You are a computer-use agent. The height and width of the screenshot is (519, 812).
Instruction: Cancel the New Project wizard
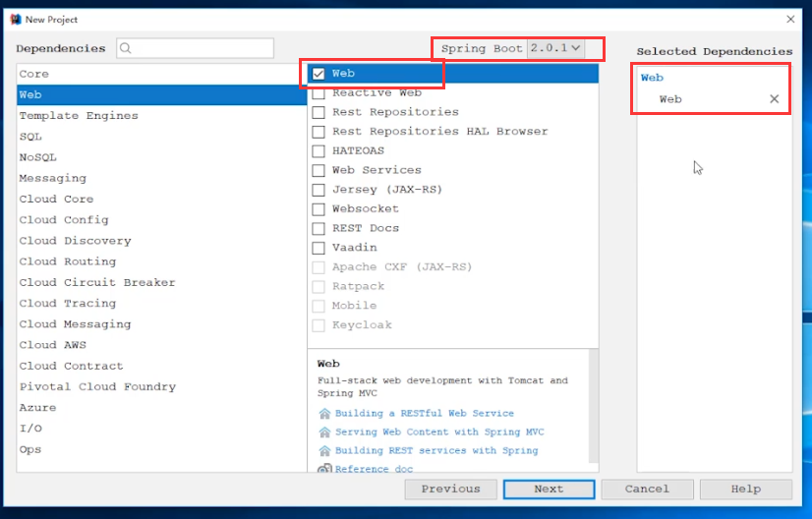click(647, 489)
